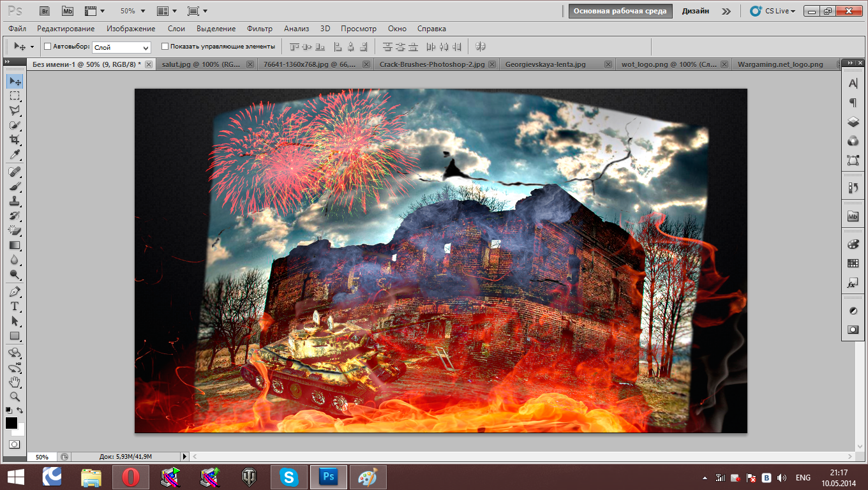Screen dimensions: 868x490
Task: Pick the 3D Object Rotate tool
Action: [15, 353]
